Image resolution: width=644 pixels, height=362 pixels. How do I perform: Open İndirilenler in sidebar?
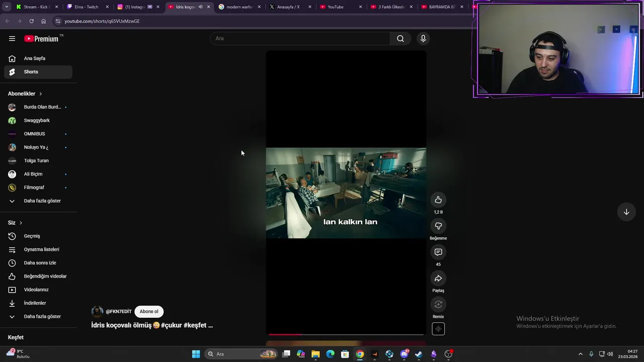(x=38, y=303)
